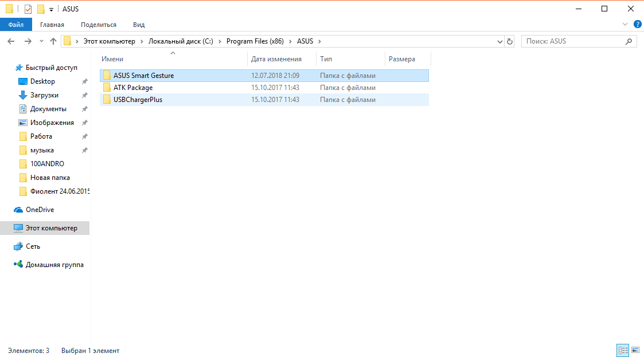Open recent locations dropdown arrow

point(41,41)
